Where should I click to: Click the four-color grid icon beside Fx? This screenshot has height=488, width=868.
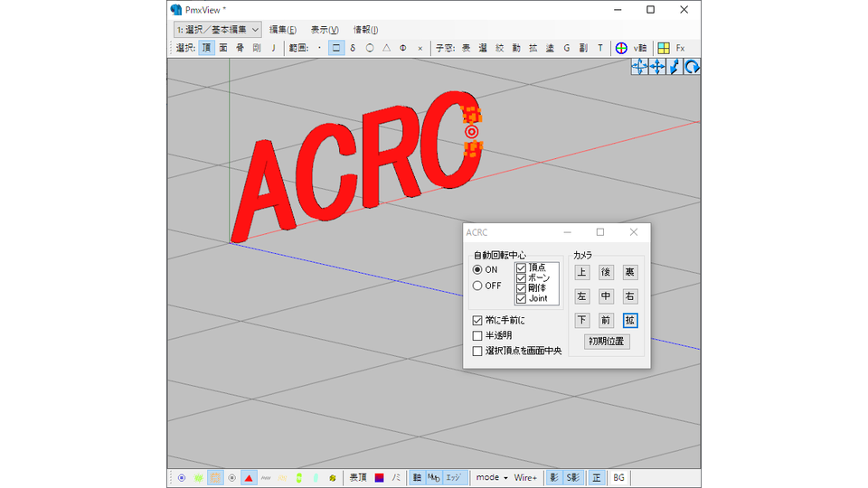point(664,48)
